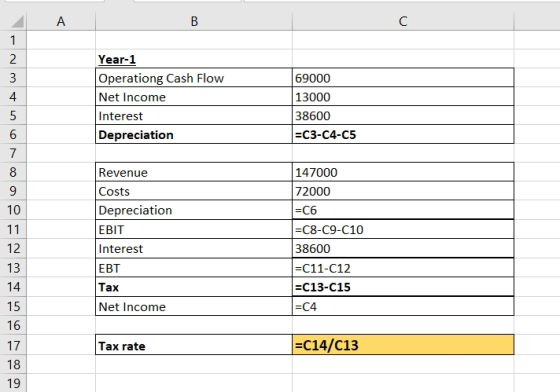Select the Operationg Cash Flow label cell
This screenshot has height=392, width=560.
click(194, 78)
